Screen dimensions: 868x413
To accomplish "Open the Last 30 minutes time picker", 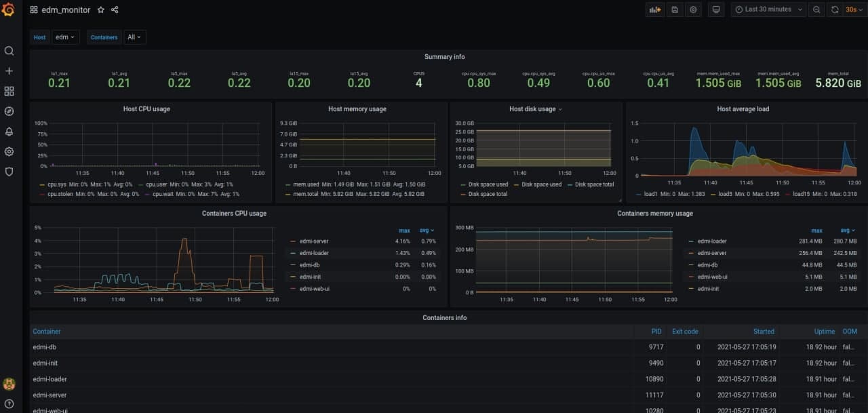I will coord(768,9).
